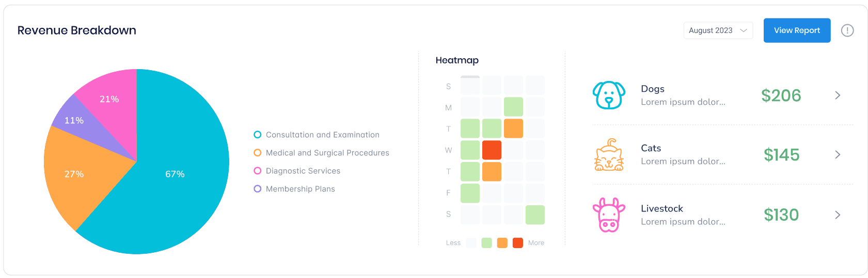Toggle Consultation and Examination legend marker
868x278 pixels.
[258, 135]
